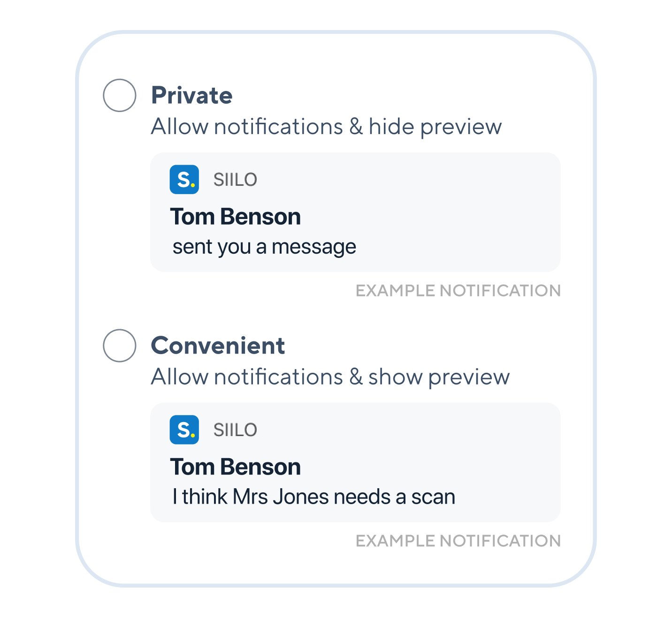Click the 'Convenient' option heading
This screenshot has height=619, width=672.
[218, 346]
